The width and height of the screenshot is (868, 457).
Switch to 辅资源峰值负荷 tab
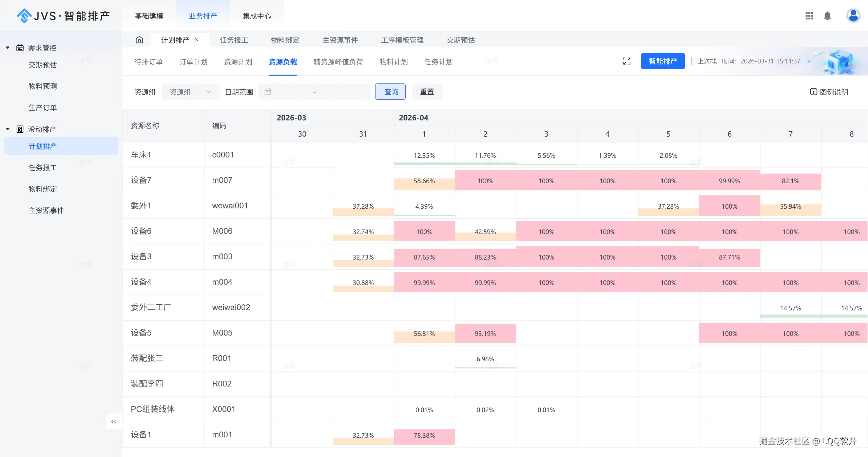click(x=338, y=62)
